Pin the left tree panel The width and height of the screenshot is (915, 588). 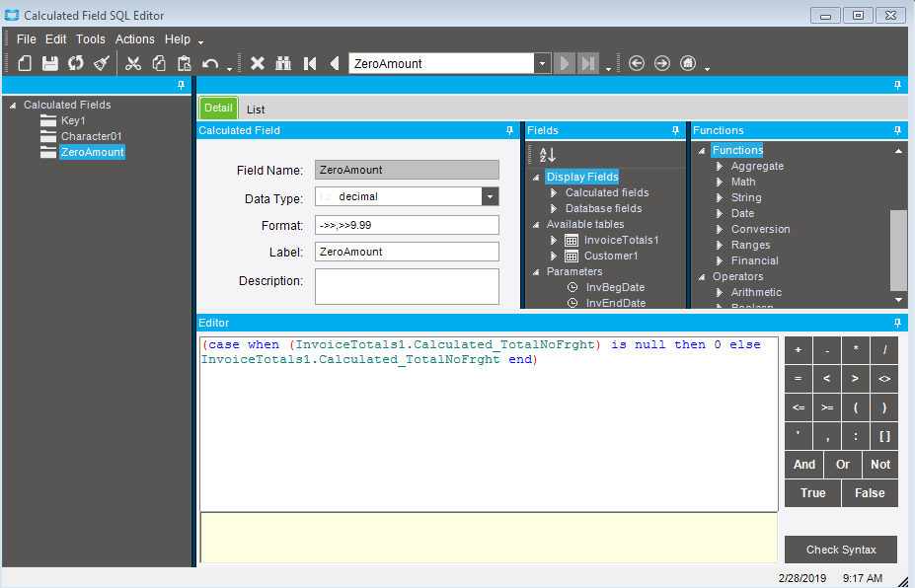pyautogui.click(x=181, y=85)
